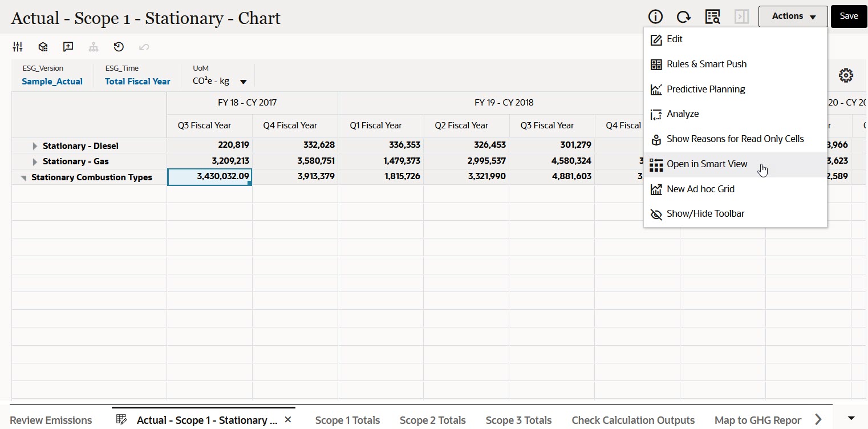Viewport: 868px width, 429px height.
Task: Expand the Stationary - Diesel row
Action: click(35, 146)
